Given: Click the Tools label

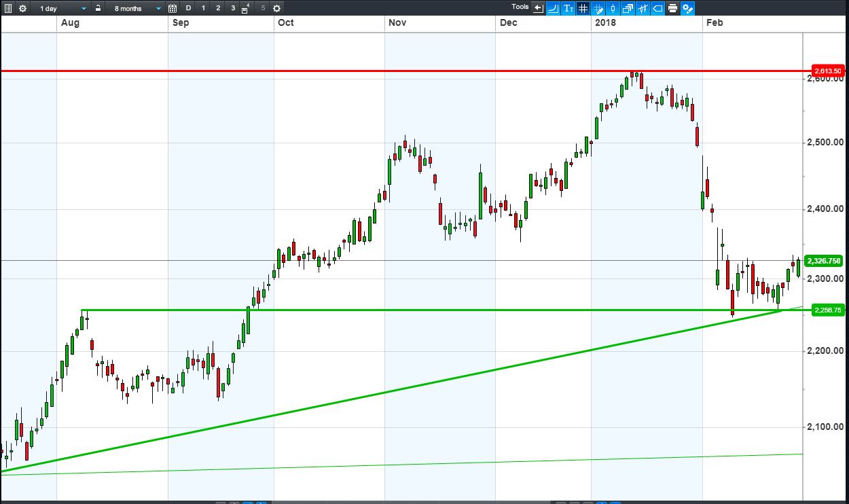Looking at the screenshot, I should (520, 7).
